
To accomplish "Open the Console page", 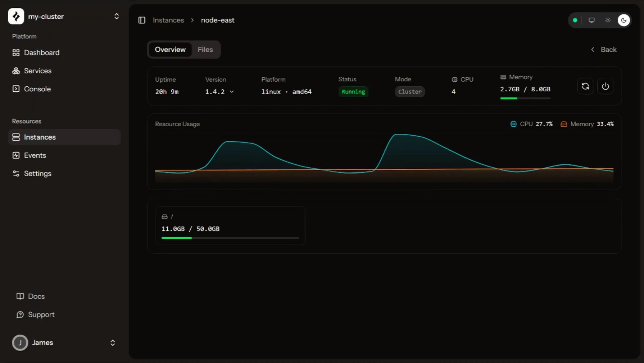I will tap(64, 89).
